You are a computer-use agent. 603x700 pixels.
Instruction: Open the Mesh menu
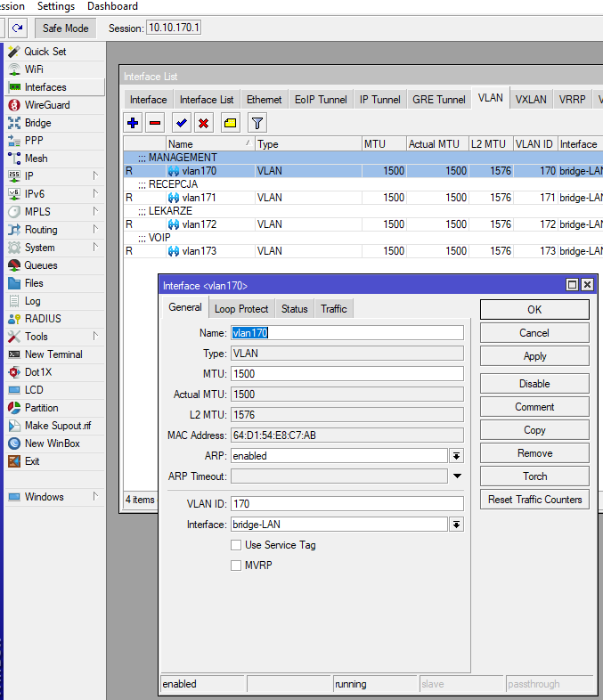pos(55,159)
